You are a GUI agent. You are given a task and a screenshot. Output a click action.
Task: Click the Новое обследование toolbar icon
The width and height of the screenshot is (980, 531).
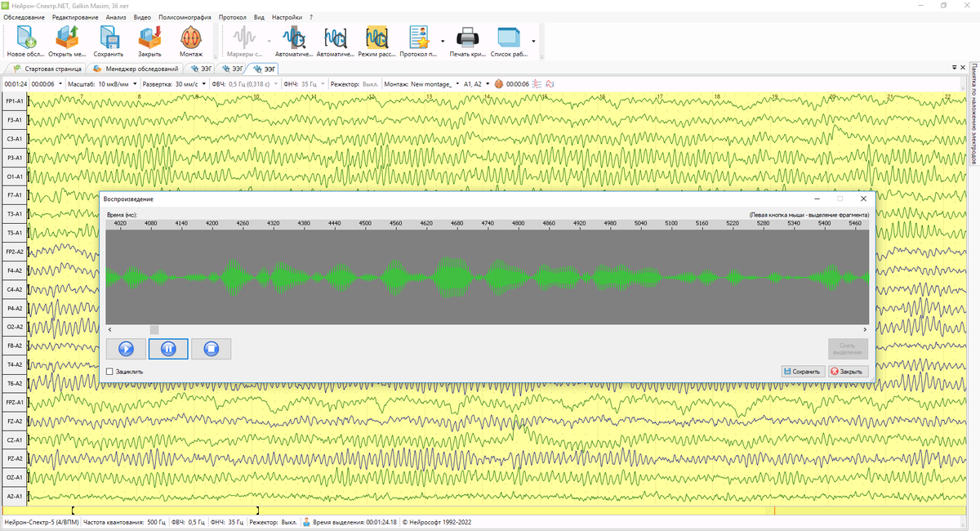click(27, 38)
